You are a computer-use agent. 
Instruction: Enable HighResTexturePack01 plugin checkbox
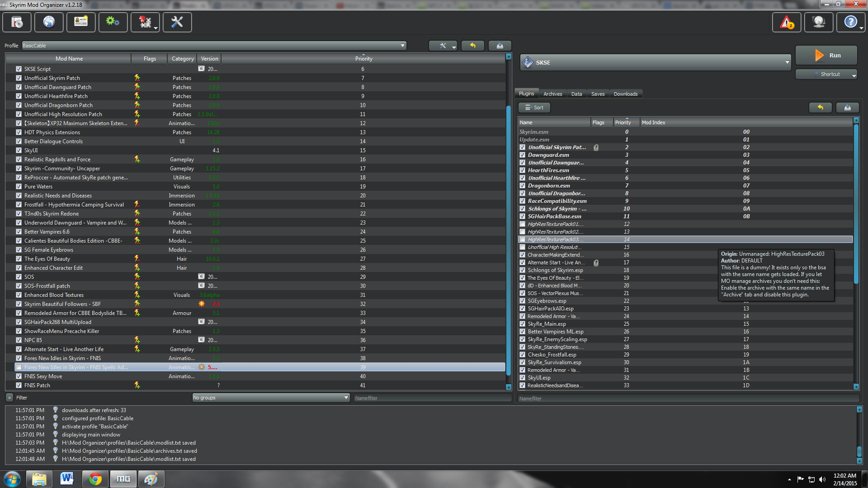click(x=522, y=224)
